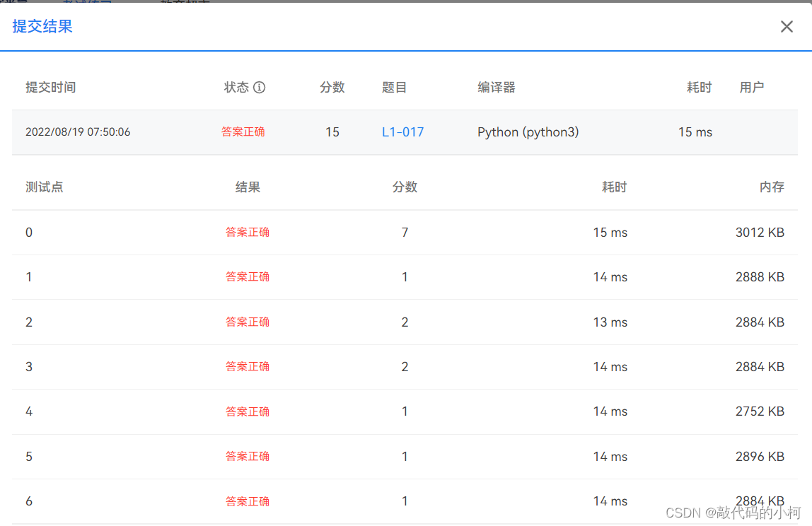The image size is (812, 526).
Task: Click the red 答案正确 status text
Action: coord(243,131)
